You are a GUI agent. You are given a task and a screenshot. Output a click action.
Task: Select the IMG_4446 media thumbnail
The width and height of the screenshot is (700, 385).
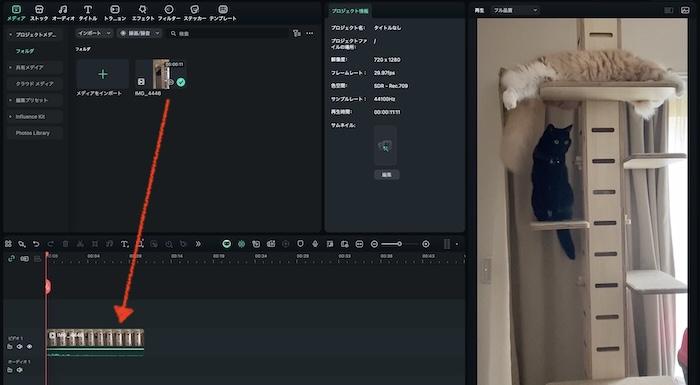click(x=160, y=74)
